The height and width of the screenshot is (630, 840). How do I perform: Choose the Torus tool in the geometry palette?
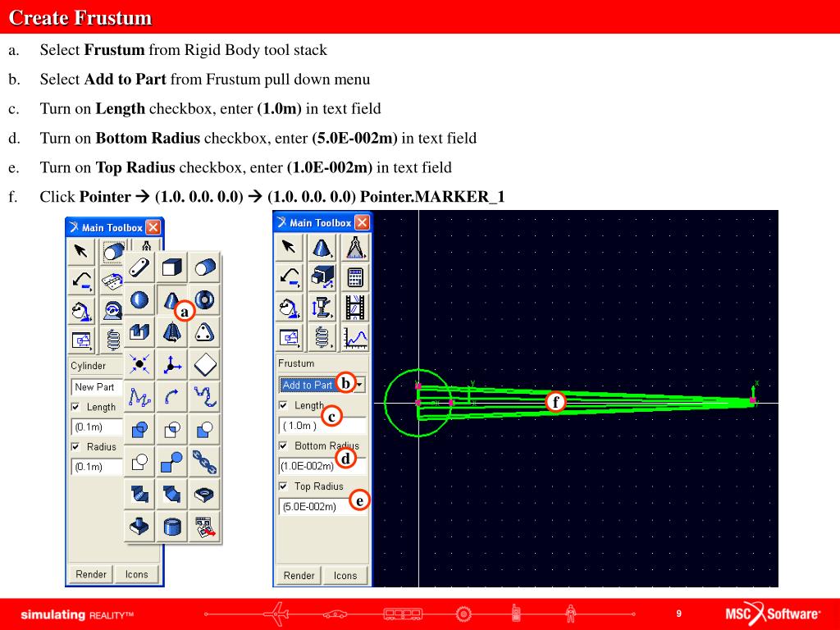[204, 299]
